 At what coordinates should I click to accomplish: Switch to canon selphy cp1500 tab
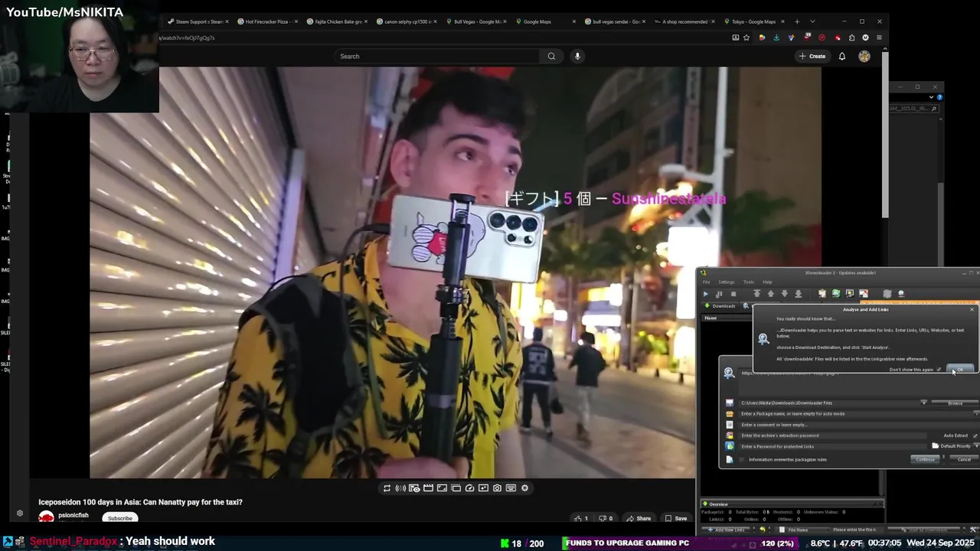(405, 21)
